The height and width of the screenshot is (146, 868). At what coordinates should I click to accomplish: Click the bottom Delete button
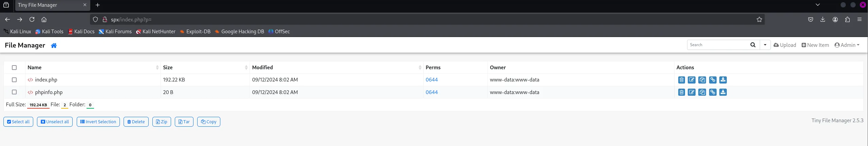pos(136,122)
